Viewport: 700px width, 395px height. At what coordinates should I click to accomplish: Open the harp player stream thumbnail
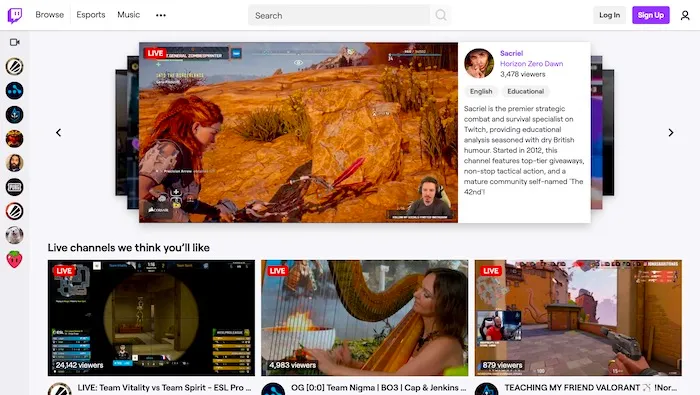click(365, 318)
